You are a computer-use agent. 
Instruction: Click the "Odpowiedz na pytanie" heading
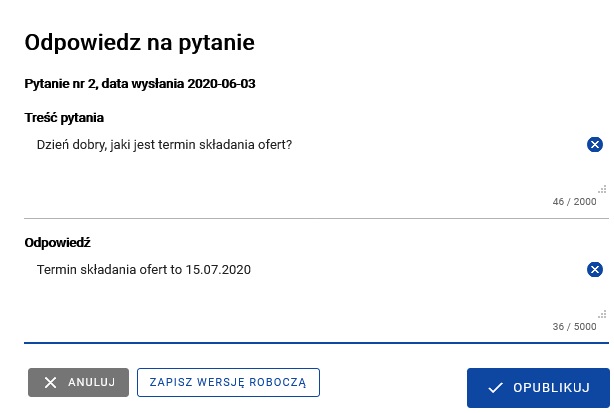coord(139,43)
